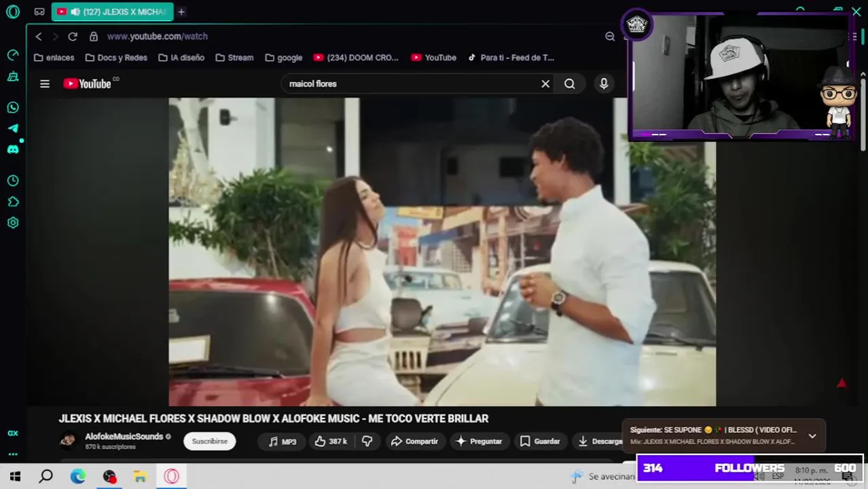Like the video showing 387 k
The width and height of the screenshot is (868, 489).
click(330, 441)
